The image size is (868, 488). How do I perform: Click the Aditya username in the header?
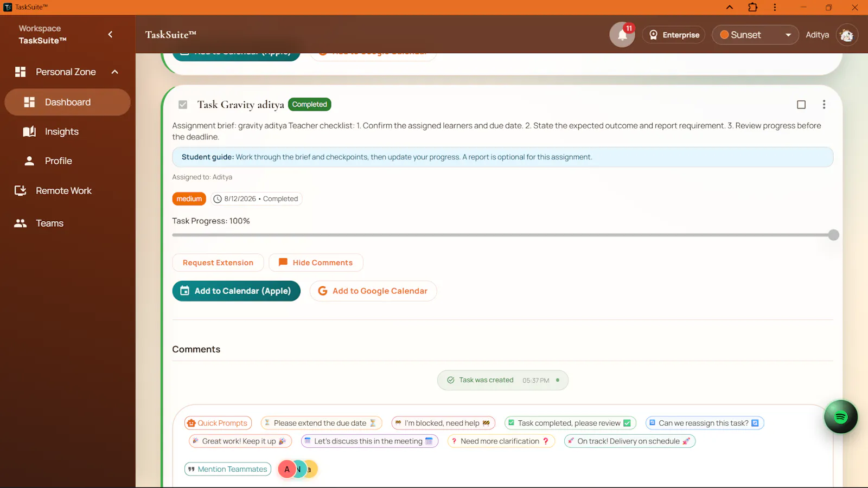817,35
